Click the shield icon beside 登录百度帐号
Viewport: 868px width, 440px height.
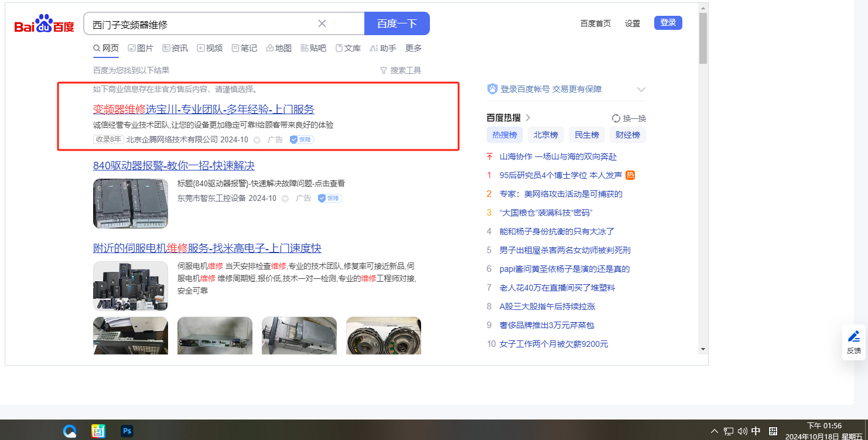(493, 89)
